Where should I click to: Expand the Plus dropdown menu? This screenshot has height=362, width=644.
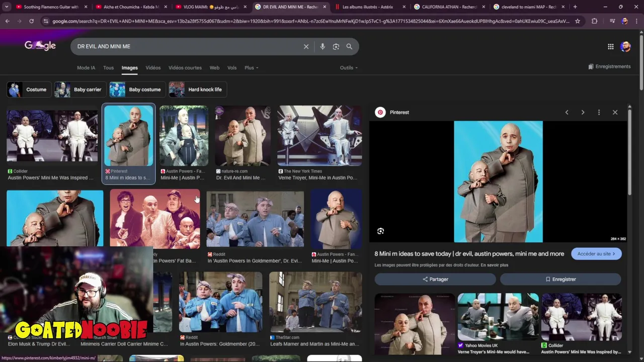[x=252, y=68]
